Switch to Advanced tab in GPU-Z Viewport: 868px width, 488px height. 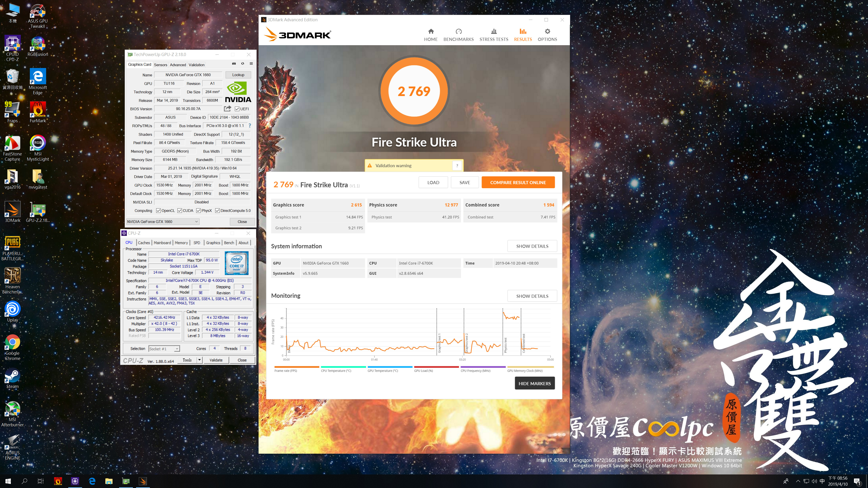pos(178,65)
